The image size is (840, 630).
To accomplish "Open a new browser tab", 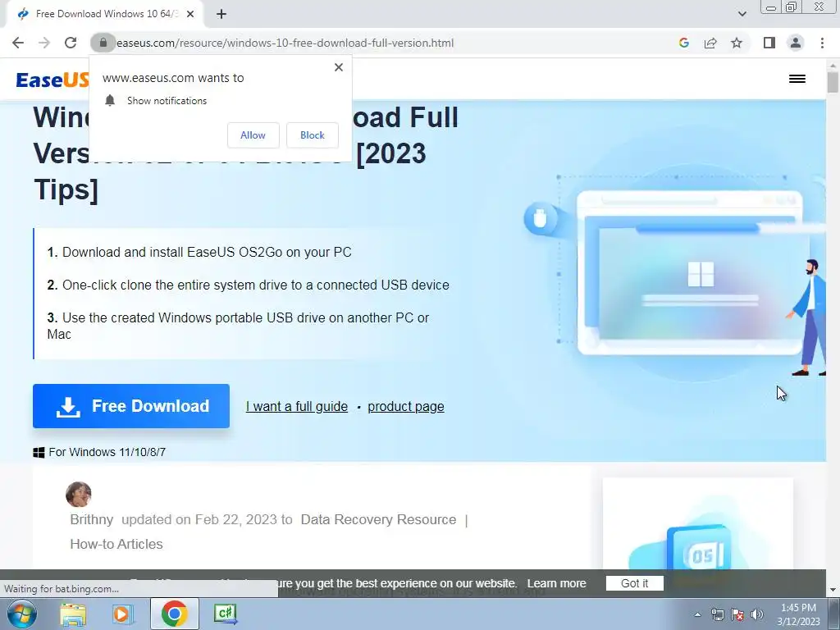I will coord(221,15).
